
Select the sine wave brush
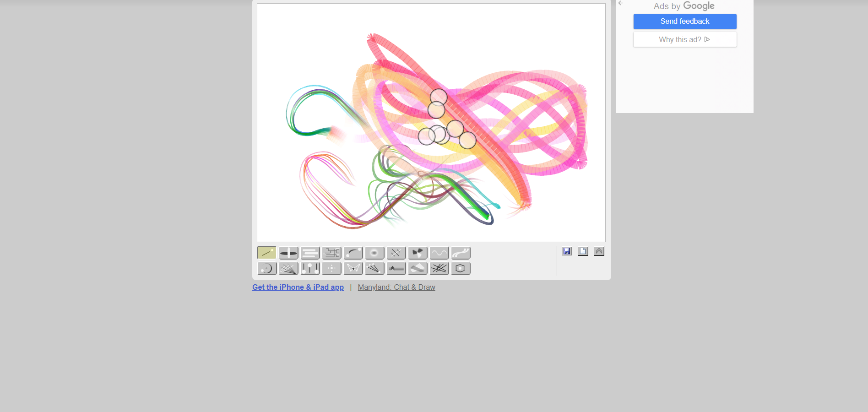click(439, 253)
